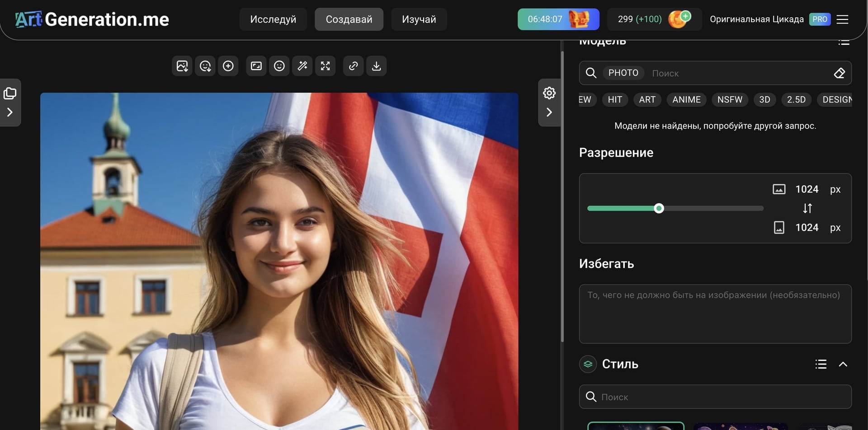
Task: Switch to the Исследуй tab
Action: coord(273,19)
